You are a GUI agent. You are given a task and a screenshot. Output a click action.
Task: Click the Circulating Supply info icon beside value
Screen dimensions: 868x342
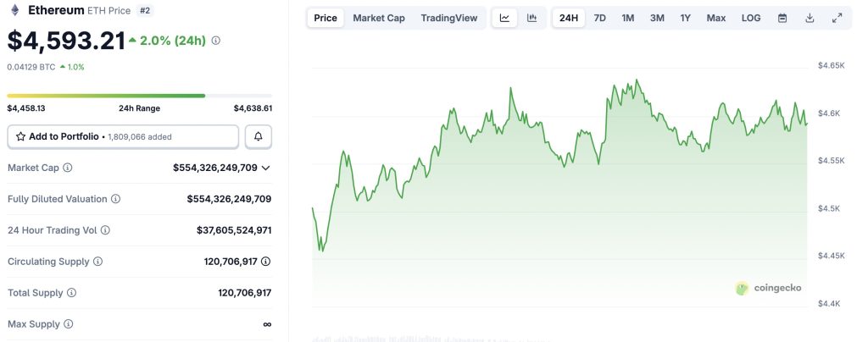(x=266, y=262)
